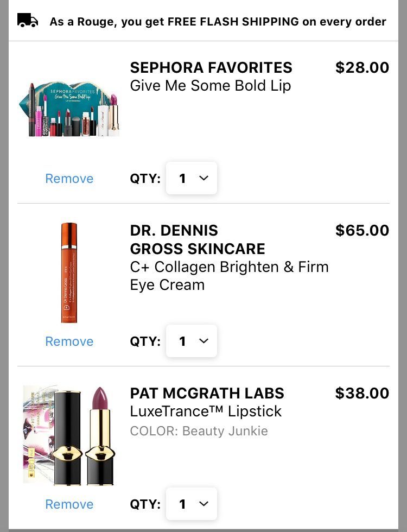Open C+ Collagen Brighten & Firm Eye Cream title
This screenshot has width=407, height=532.
tap(229, 276)
